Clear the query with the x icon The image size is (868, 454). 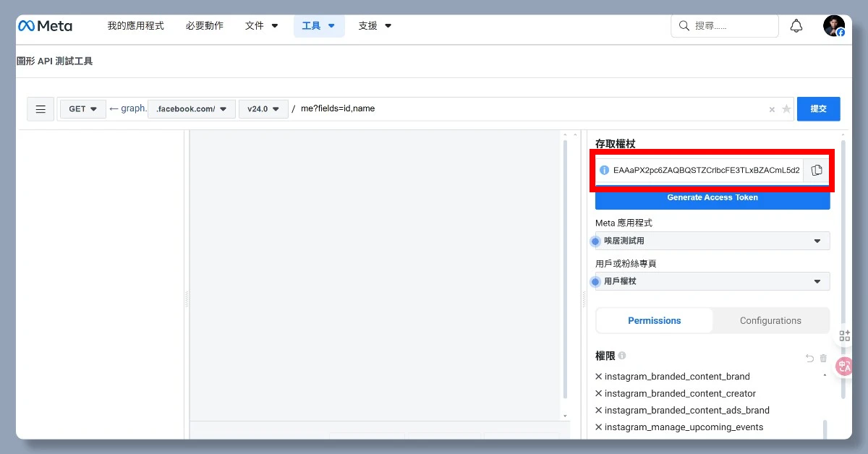pos(772,109)
